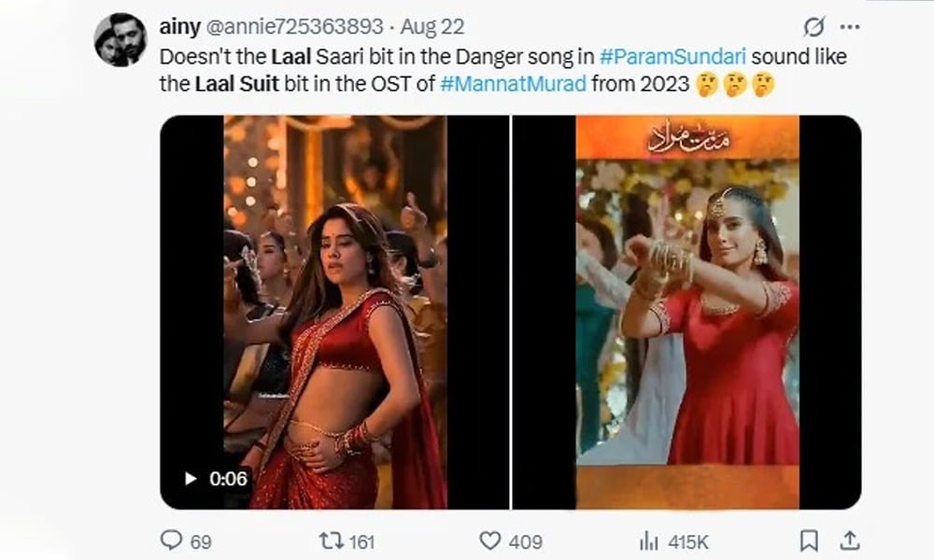This screenshot has height=560, width=934.
Task: Click the Grok circle-slash icon
Action: (813, 26)
